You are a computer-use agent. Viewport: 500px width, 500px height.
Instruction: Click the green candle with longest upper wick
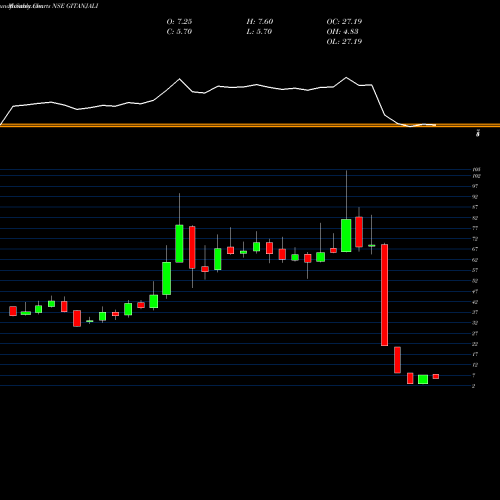346,235
